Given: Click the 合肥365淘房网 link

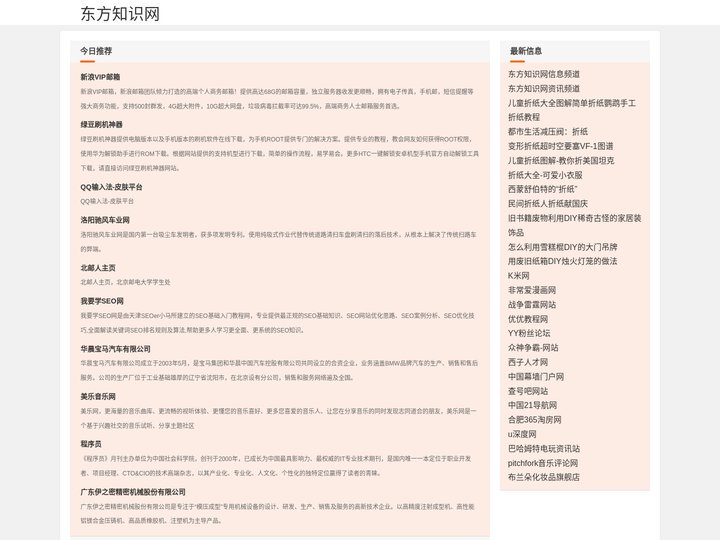Looking at the screenshot, I should pos(534,420).
